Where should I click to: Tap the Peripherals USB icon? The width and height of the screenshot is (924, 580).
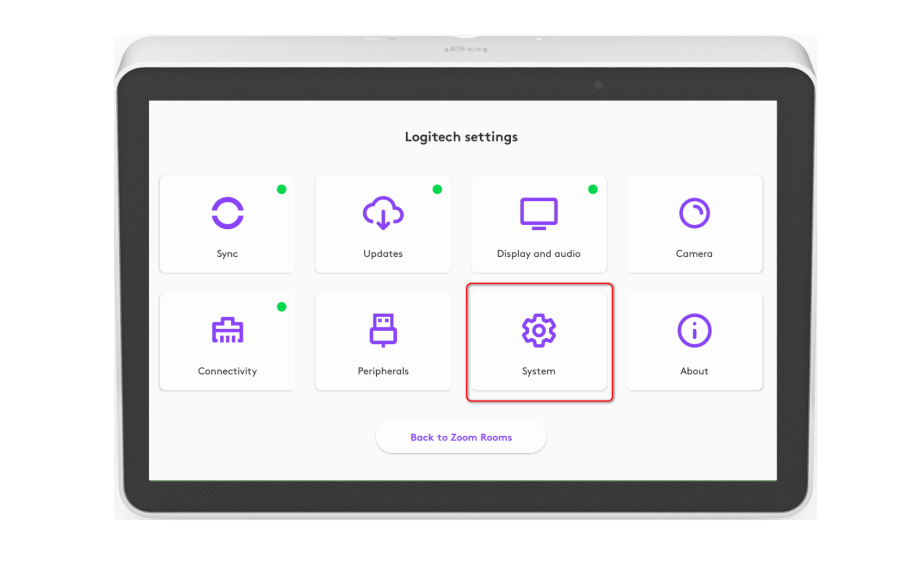pos(383,330)
